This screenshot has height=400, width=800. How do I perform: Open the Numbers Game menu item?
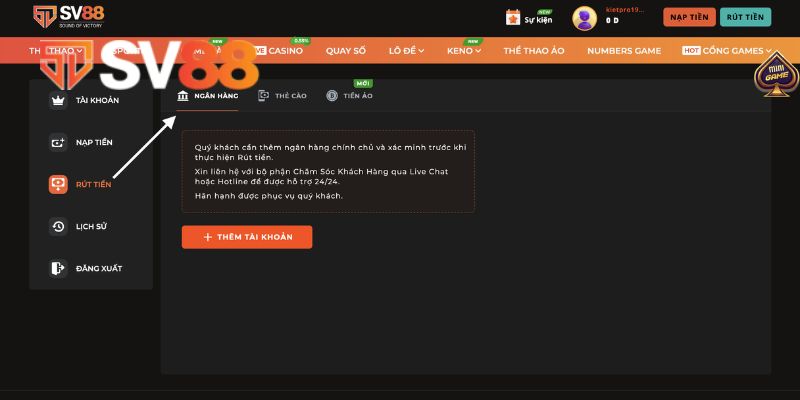click(624, 51)
